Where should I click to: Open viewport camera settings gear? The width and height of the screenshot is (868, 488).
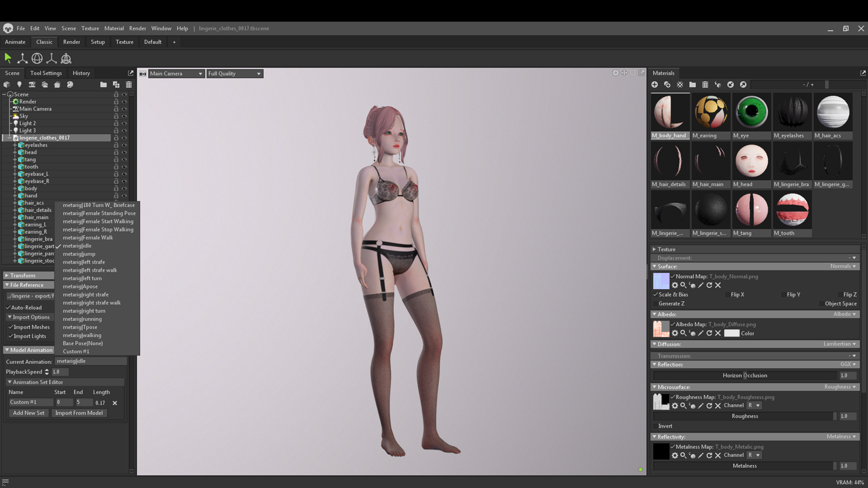pyautogui.click(x=616, y=73)
